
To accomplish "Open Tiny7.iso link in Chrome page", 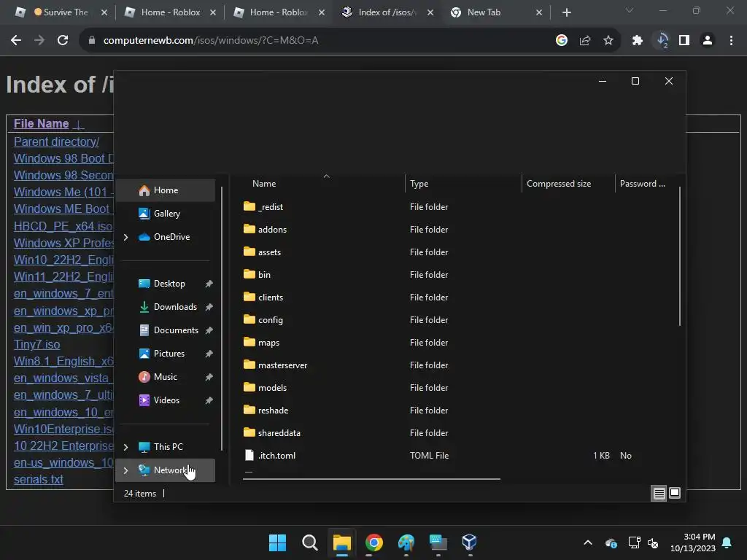I will pyautogui.click(x=36, y=344).
